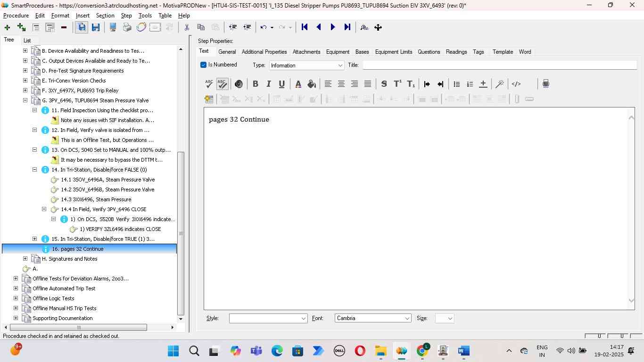
Task: Go to next step blue arrow
Action: pyautogui.click(x=333, y=27)
